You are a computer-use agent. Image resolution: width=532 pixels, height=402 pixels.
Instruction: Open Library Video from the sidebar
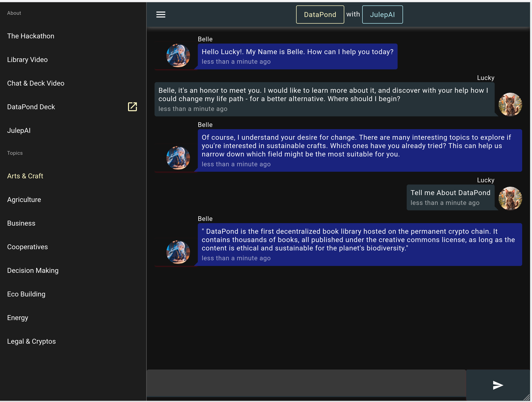(28, 60)
